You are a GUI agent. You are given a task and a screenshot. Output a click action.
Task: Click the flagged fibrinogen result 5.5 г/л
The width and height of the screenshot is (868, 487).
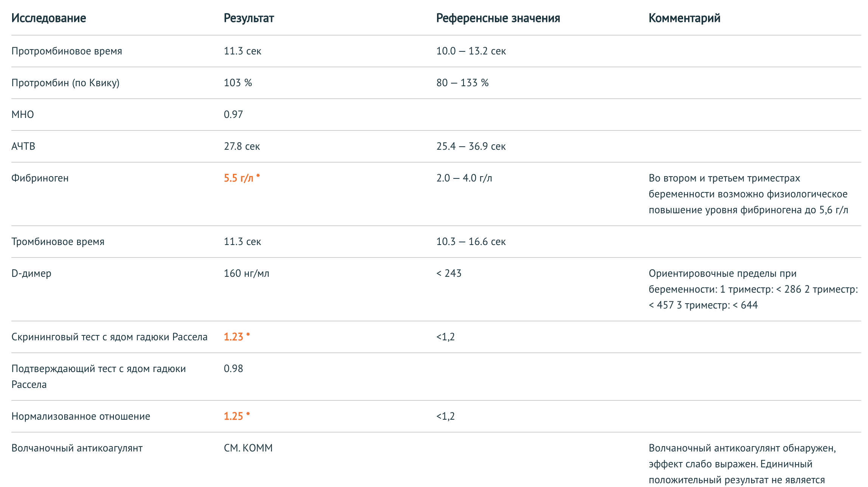tap(242, 178)
